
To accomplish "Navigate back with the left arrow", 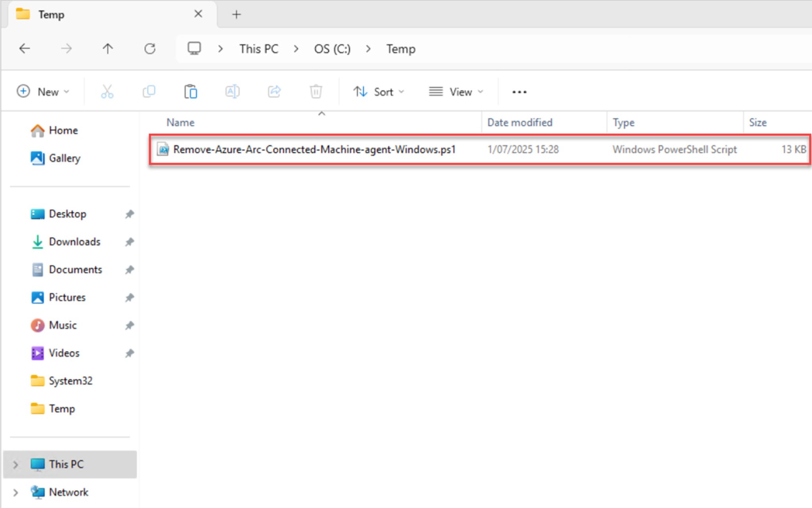I will pyautogui.click(x=25, y=49).
